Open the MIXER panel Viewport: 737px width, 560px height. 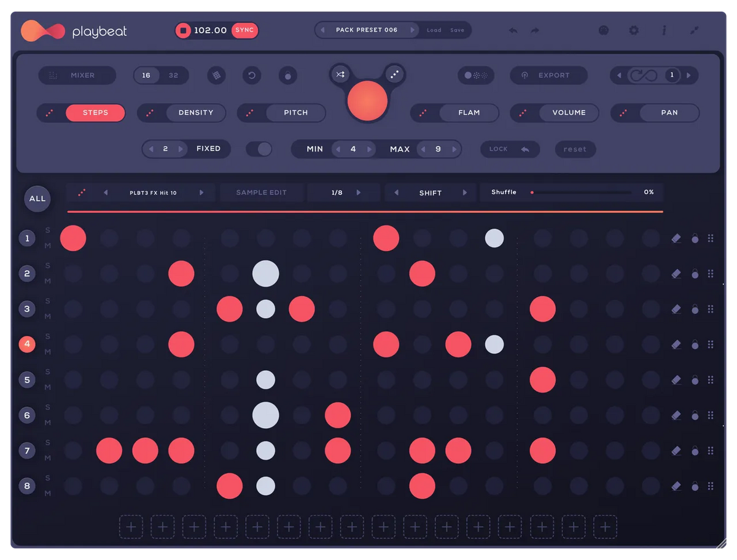coord(77,76)
